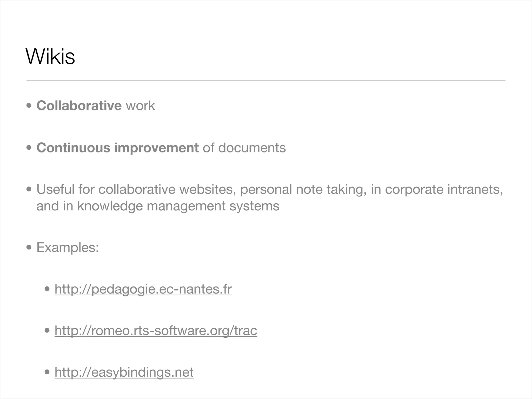Click the bullet before 'Continuous improvement'
Image resolution: width=532 pixels, height=399 pixels.
tap(29, 148)
